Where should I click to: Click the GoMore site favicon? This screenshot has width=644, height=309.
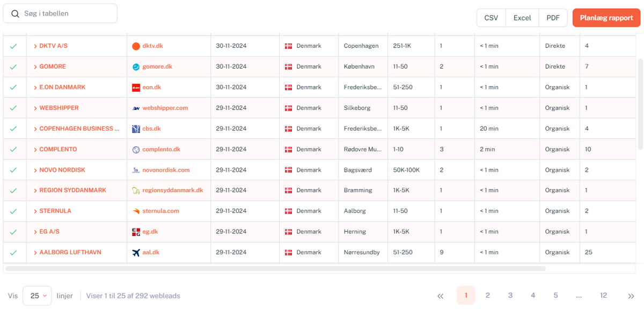136,67
